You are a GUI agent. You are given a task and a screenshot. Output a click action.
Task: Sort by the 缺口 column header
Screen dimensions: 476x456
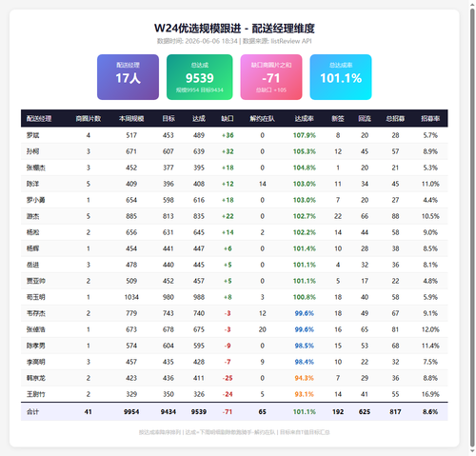point(228,119)
